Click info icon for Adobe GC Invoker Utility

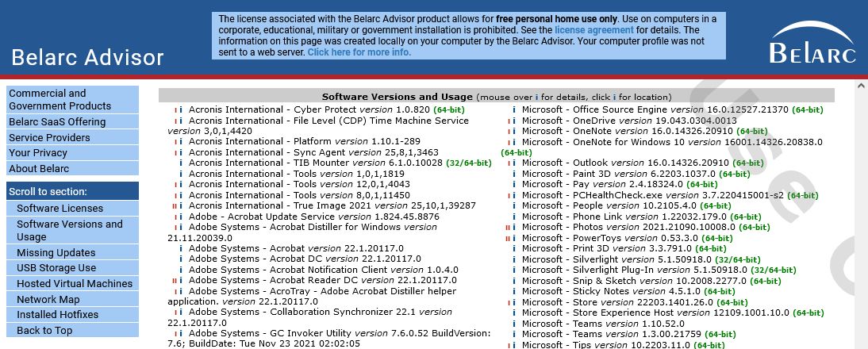point(180,333)
